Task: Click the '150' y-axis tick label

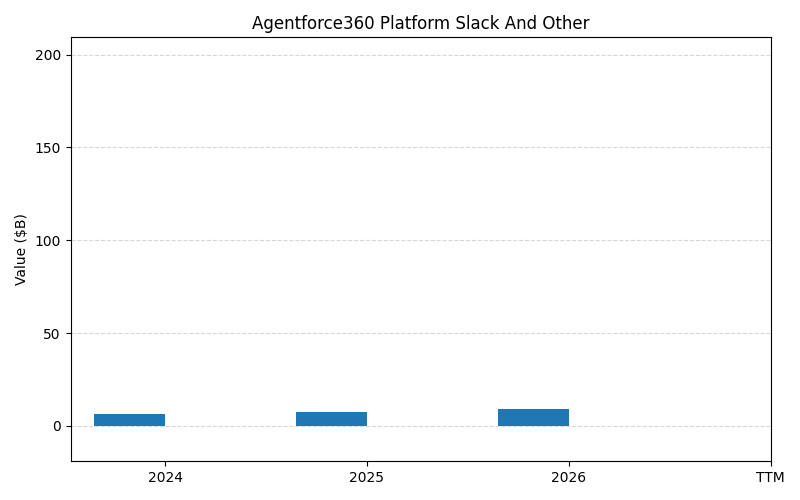Action: [48, 148]
